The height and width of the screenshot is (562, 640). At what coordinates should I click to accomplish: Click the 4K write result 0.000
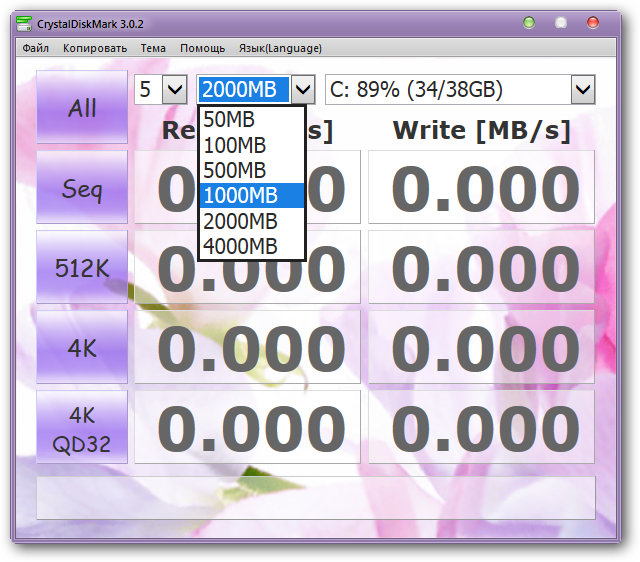(481, 347)
